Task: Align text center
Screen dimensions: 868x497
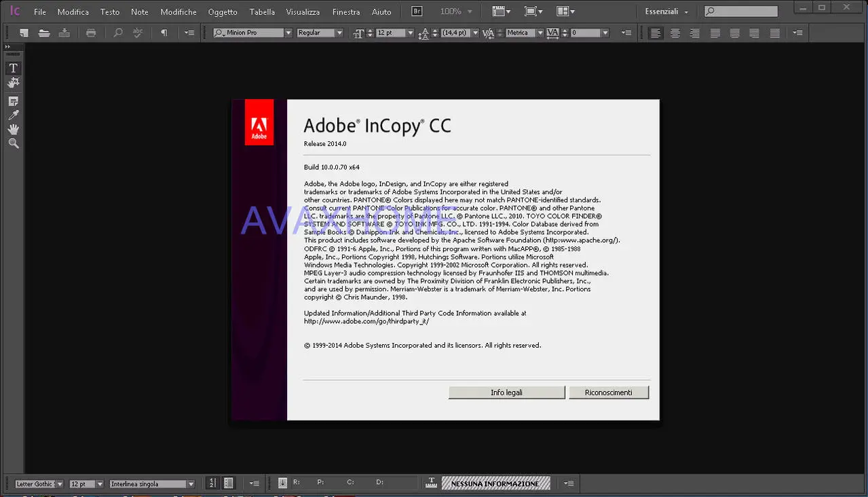Action: (675, 33)
